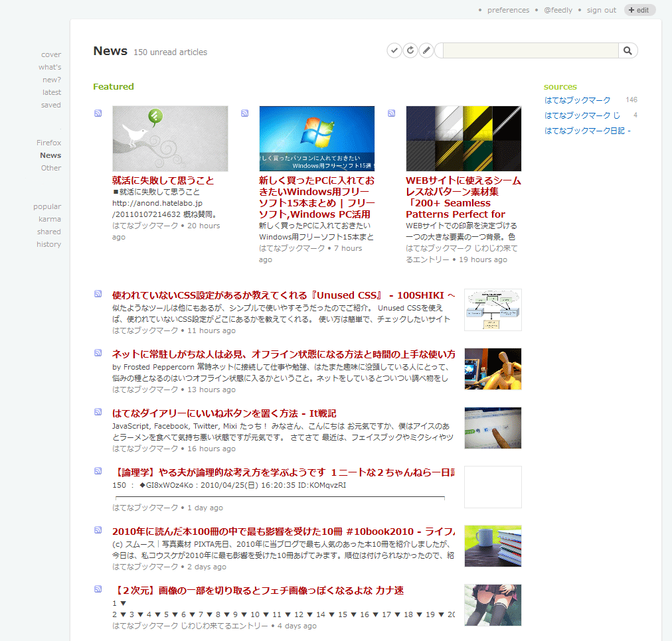Open the pencil edit icon beside the checkmark
Image resolution: width=672 pixels, height=641 pixels.
point(426,50)
